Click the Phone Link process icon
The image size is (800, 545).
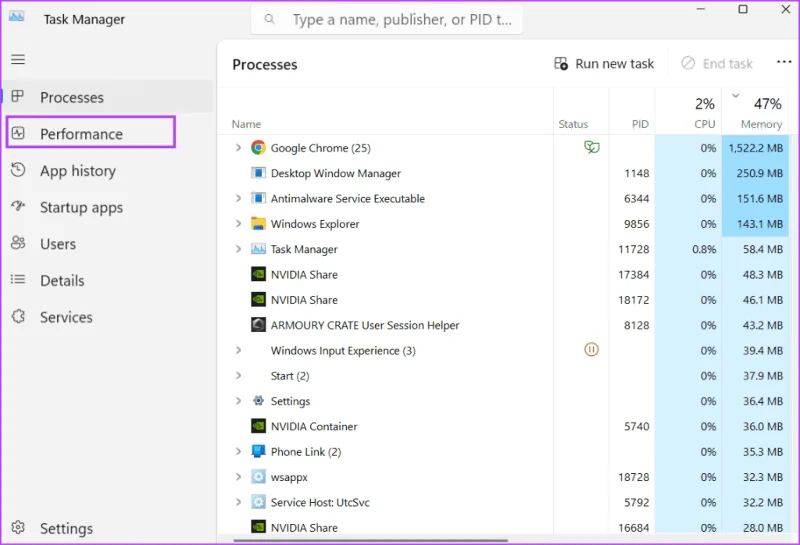tap(258, 452)
